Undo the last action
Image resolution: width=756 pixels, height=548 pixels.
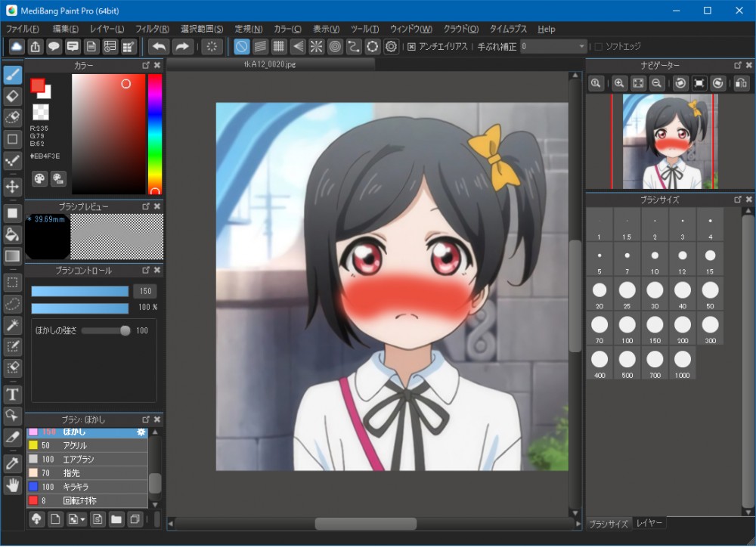(x=159, y=47)
